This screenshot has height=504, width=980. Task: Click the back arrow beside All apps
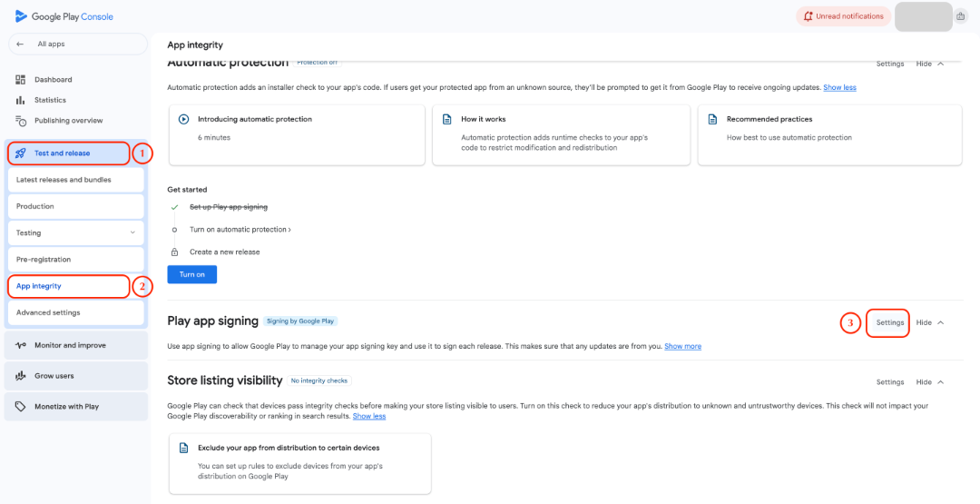[x=20, y=44]
